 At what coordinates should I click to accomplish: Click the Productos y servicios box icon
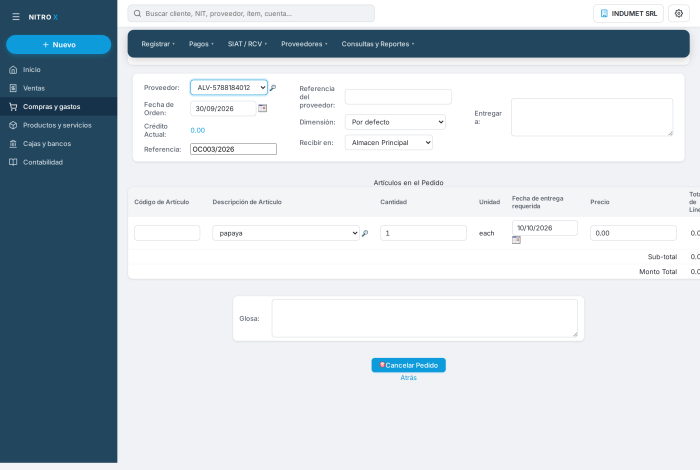[13, 125]
